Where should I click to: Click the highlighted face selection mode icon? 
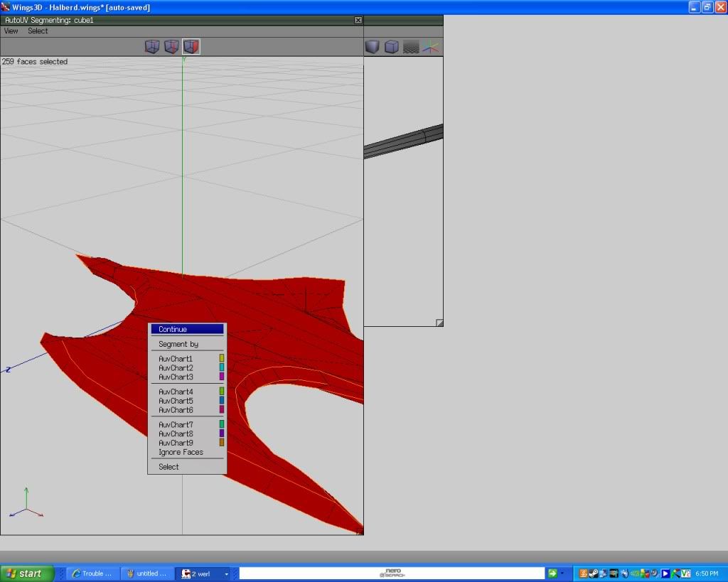coord(191,47)
